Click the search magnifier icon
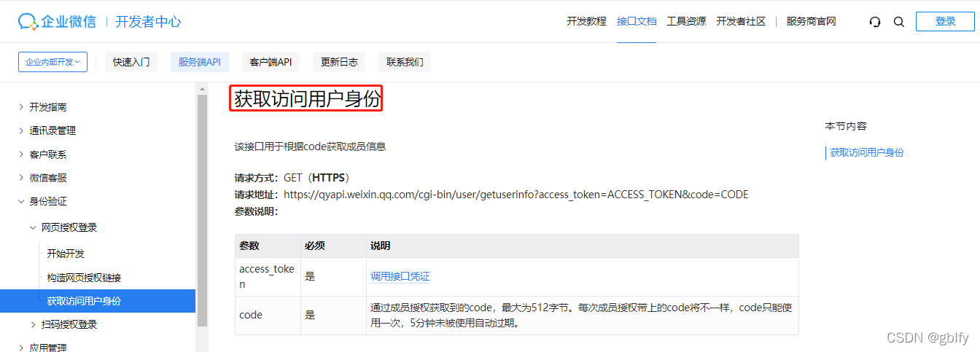The height and width of the screenshot is (352, 980). tap(899, 22)
